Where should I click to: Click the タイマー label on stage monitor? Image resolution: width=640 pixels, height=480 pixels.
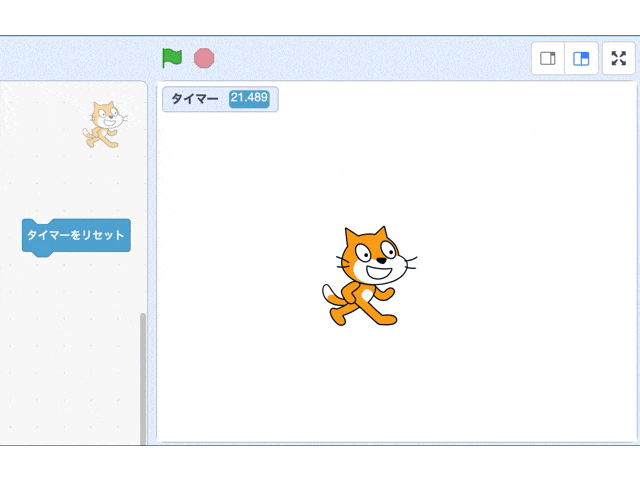[195, 99]
